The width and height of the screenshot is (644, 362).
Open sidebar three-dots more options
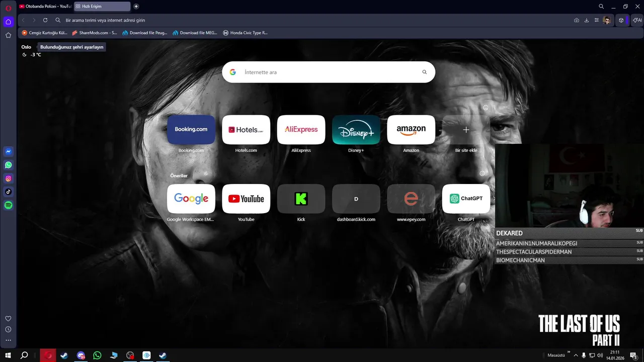pos(8,340)
